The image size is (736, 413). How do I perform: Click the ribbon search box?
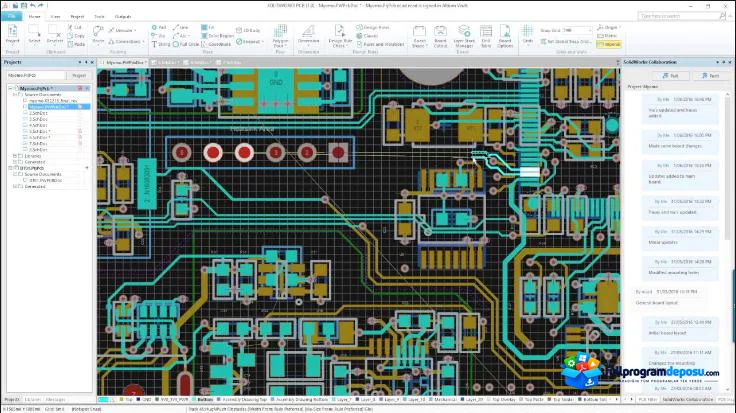pos(682,16)
